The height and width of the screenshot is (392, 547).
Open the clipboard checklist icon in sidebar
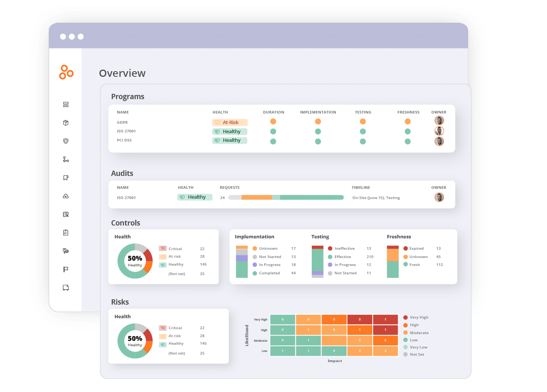66,233
